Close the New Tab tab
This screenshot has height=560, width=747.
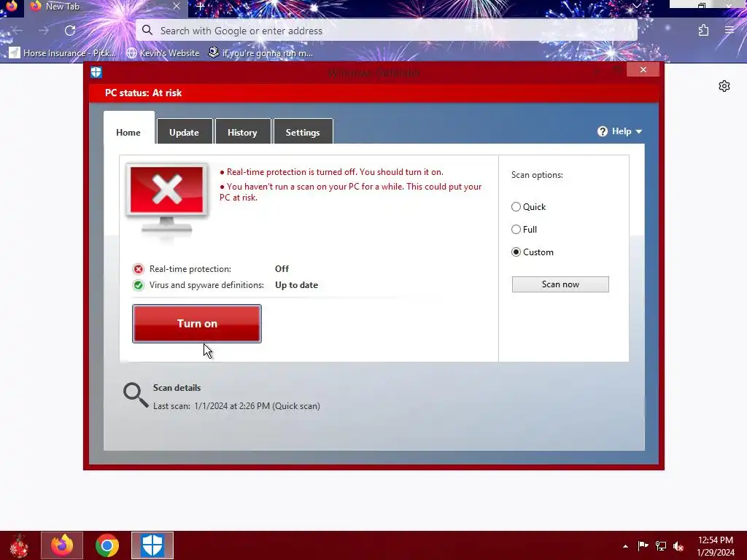tap(177, 6)
